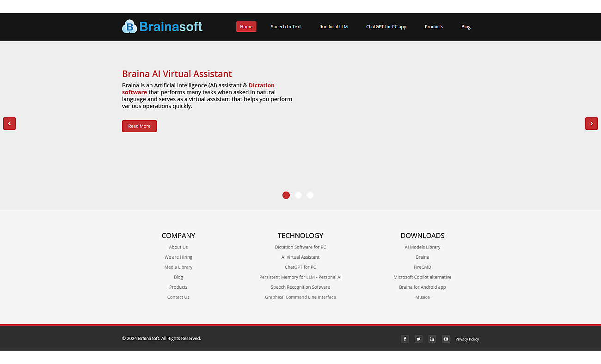The width and height of the screenshot is (601, 364).
Task: Open ChatGPT for PC app menu item
Action: [386, 27]
